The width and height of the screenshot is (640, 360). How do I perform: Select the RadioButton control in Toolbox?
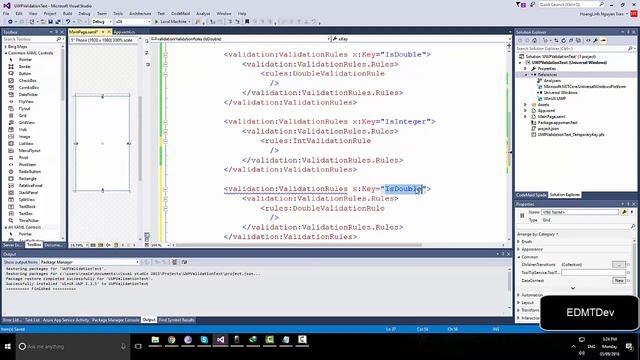pos(30,171)
